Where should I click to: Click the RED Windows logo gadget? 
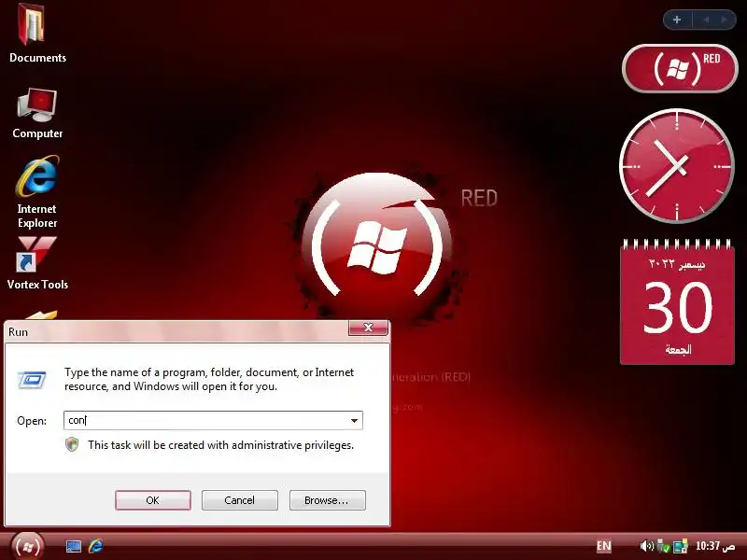pyautogui.click(x=680, y=68)
